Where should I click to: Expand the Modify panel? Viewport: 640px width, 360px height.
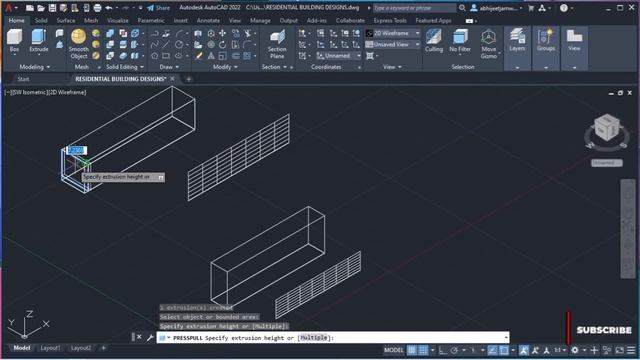pyautogui.click(x=225, y=67)
